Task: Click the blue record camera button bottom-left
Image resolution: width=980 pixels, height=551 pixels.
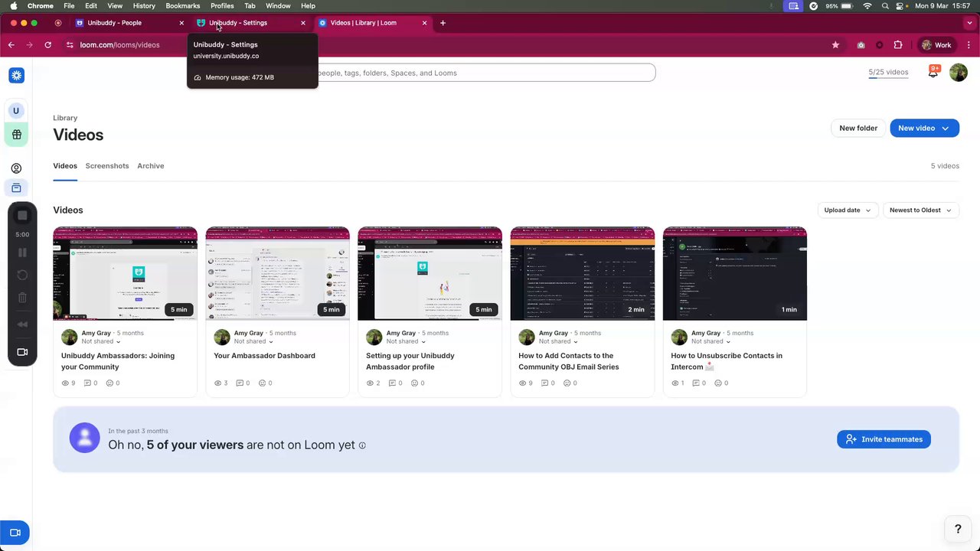Action: (15, 533)
